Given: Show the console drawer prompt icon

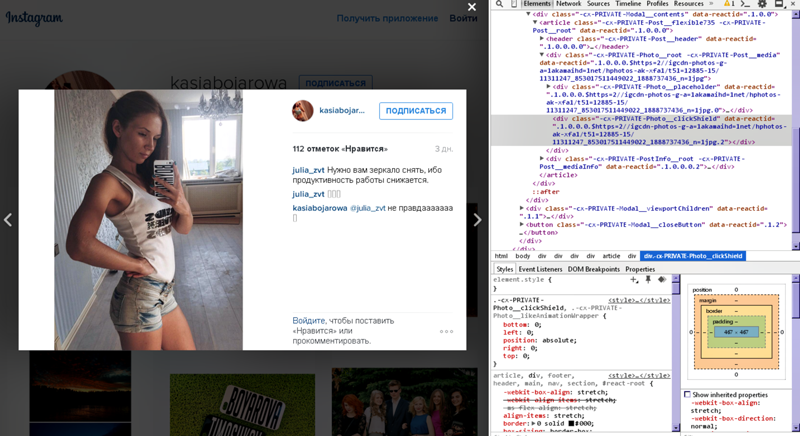Looking at the screenshot, I should pos(745,4).
